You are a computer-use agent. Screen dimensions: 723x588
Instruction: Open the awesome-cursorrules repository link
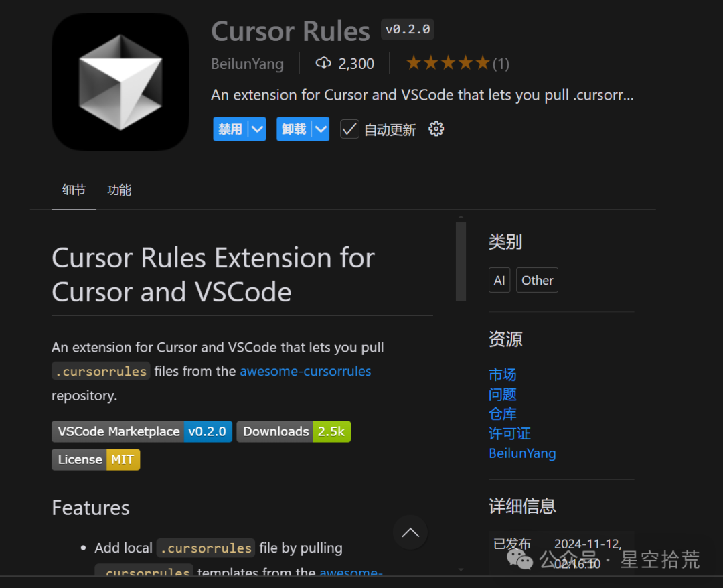[x=305, y=371]
